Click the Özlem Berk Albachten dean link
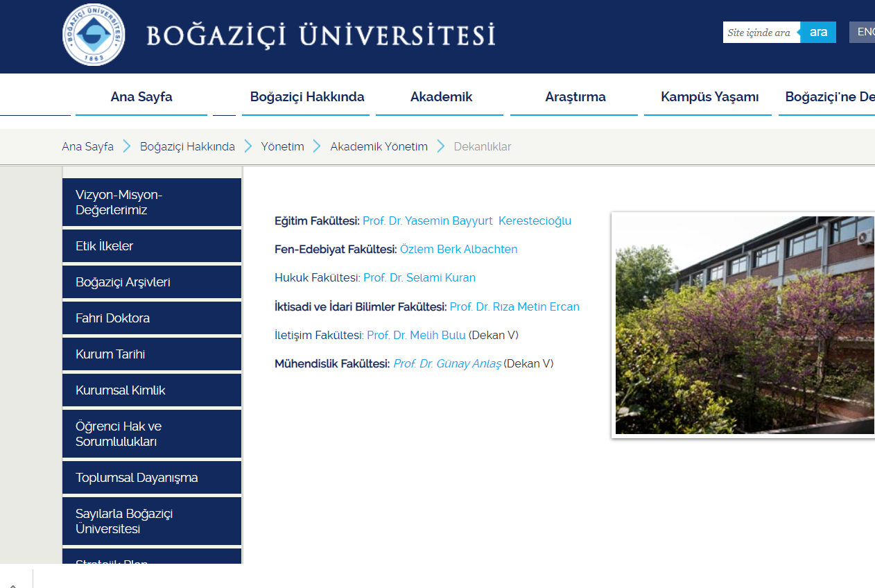This screenshot has width=875, height=588. tap(458, 250)
